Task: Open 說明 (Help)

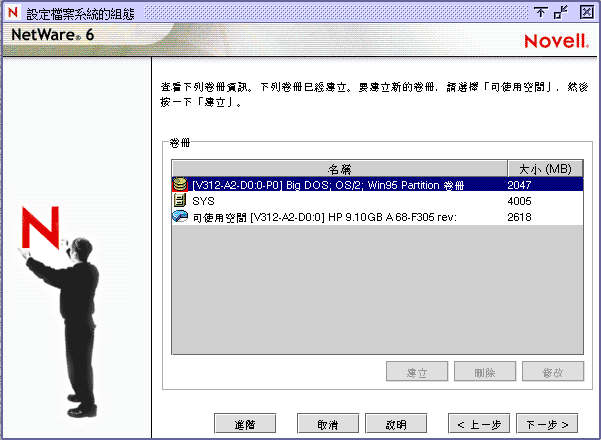Action: click(396, 424)
